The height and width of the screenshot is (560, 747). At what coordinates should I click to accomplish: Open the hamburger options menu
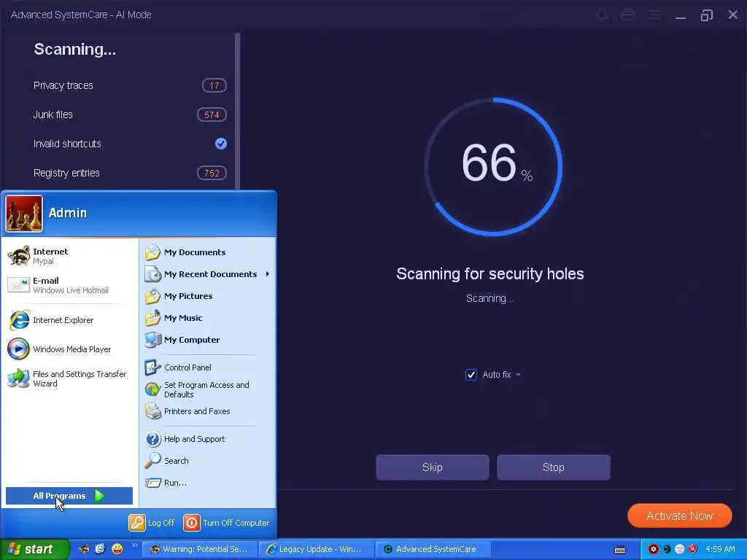click(654, 15)
